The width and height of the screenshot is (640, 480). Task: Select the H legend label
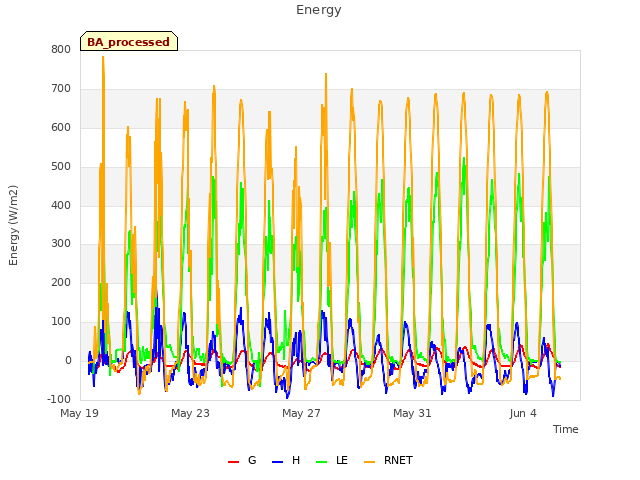pos(296,460)
